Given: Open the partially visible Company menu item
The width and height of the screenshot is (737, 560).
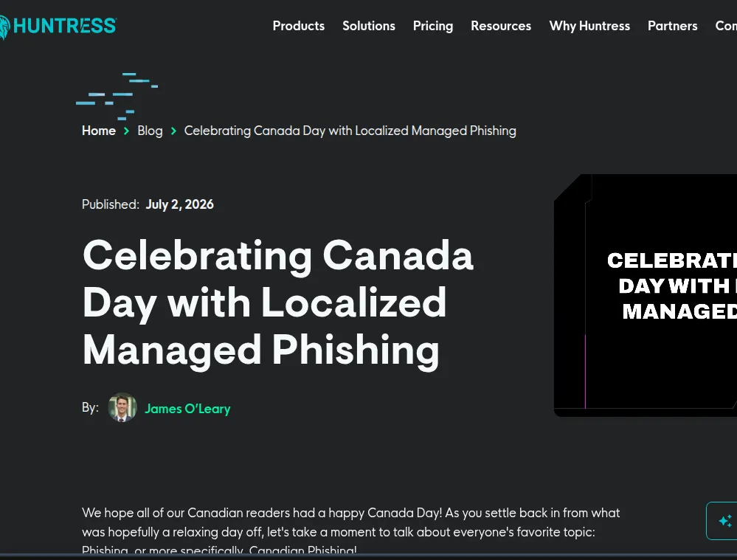Looking at the screenshot, I should coord(726,26).
